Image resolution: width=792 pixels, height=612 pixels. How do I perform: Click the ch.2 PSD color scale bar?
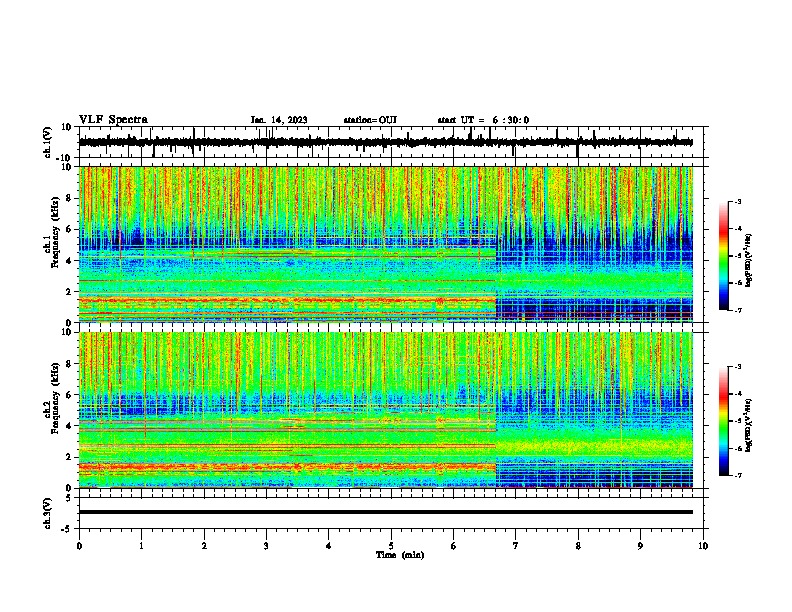click(724, 421)
